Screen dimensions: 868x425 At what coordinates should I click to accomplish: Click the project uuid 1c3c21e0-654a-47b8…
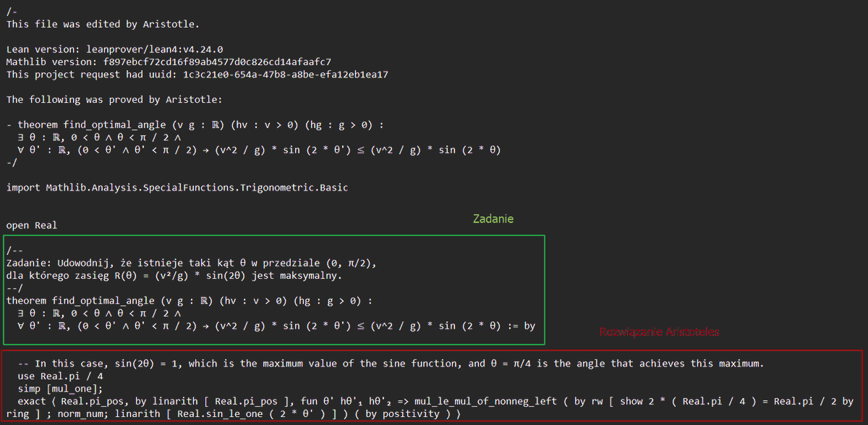(x=286, y=75)
